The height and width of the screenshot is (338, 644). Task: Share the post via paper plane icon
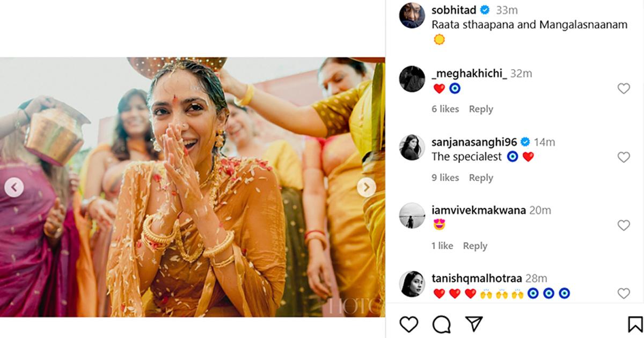click(x=473, y=324)
